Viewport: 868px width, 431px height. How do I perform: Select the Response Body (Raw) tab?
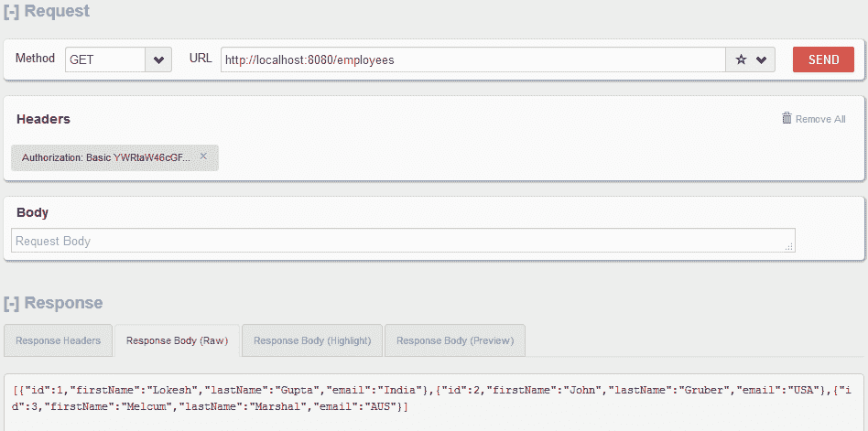click(x=177, y=340)
